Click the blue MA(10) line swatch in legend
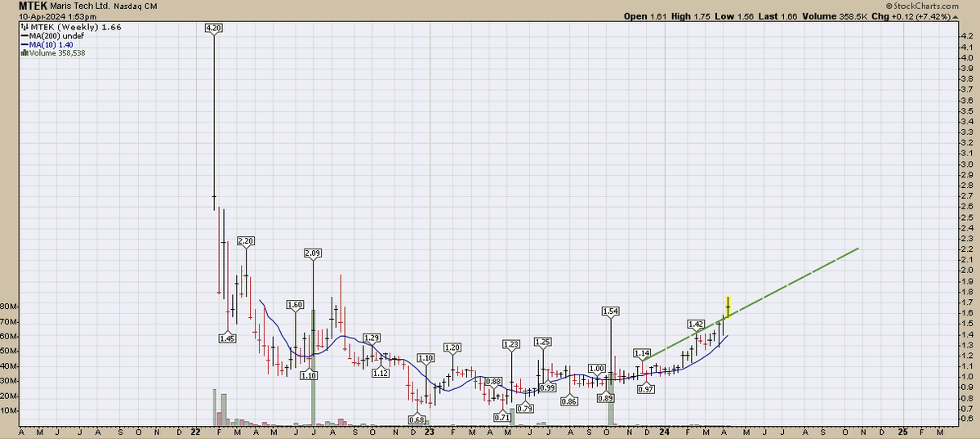 click(23, 44)
